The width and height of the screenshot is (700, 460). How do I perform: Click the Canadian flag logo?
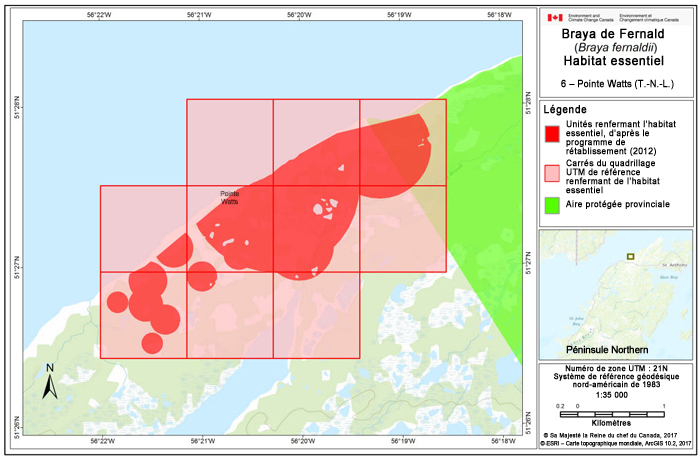tap(554, 18)
